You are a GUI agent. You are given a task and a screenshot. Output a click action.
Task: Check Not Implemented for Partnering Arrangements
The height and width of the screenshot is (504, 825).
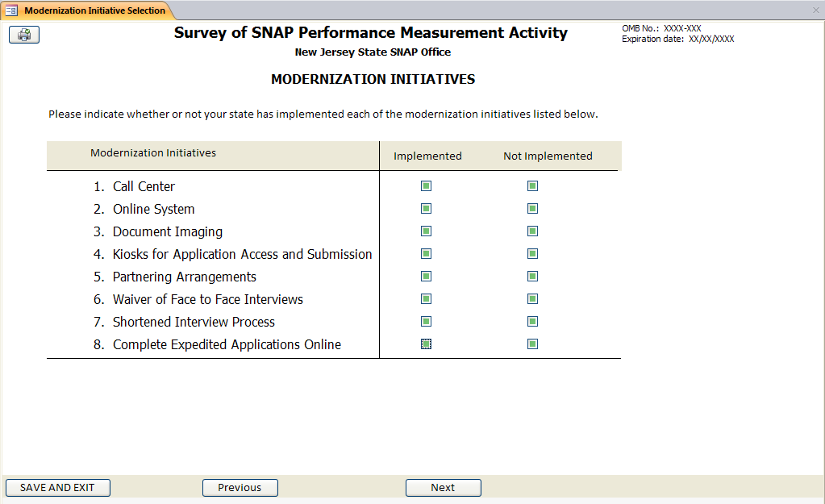tap(532, 277)
